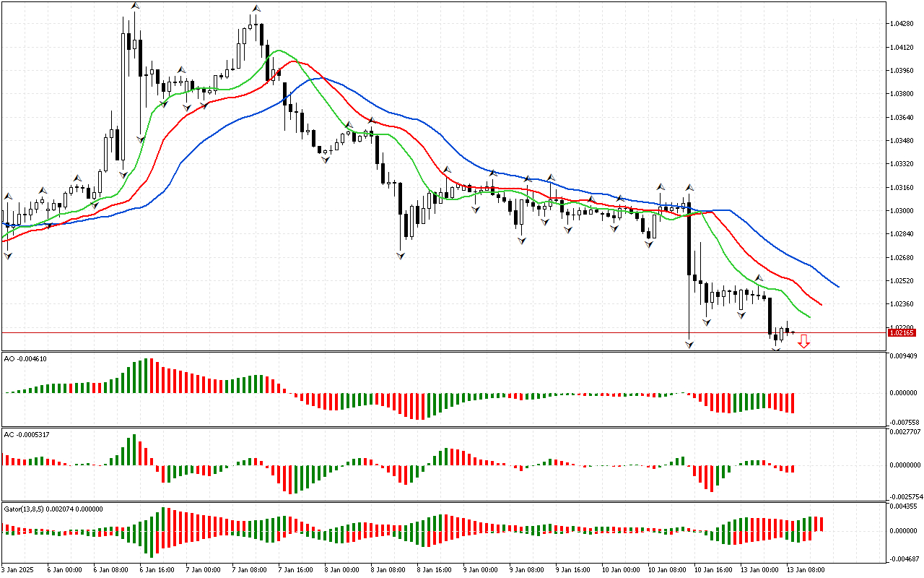Select the 10 Jan 00:00 time label

tap(622, 569)
